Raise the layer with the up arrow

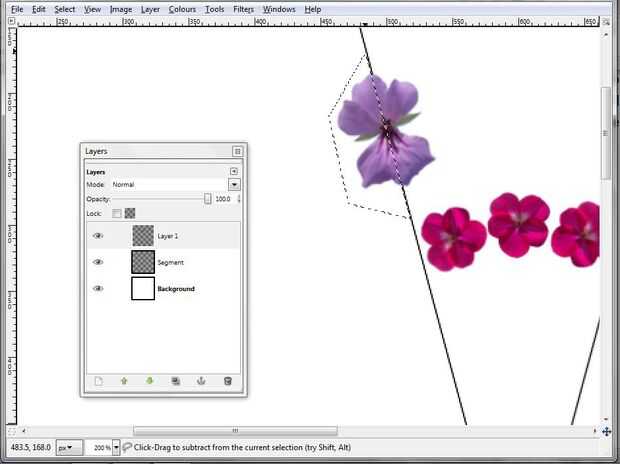click(124, 381)
